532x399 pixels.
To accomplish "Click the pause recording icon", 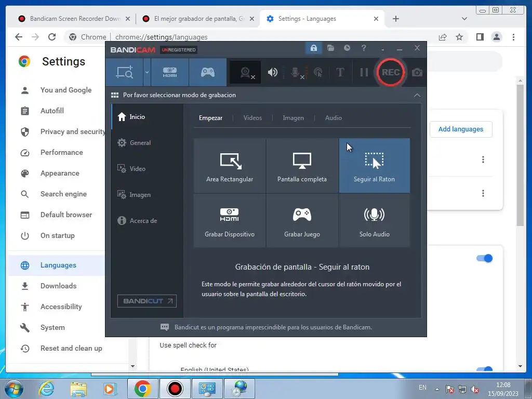I will point(364,72).
